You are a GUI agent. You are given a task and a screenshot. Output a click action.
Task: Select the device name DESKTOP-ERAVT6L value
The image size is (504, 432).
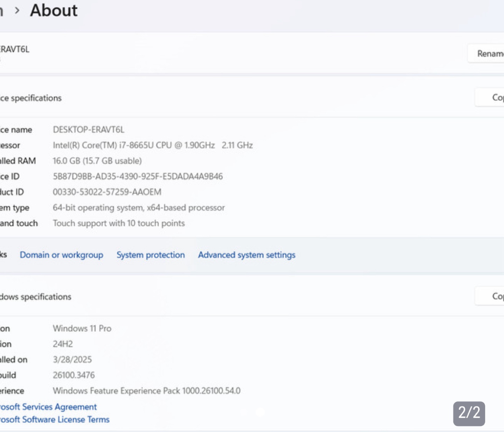tap(89, 130)
